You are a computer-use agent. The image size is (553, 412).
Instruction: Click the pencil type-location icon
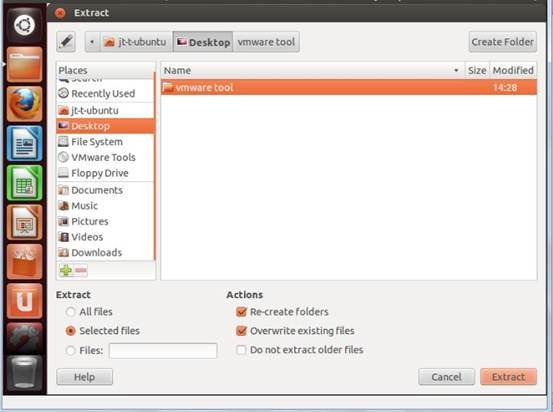click(66, 42)
